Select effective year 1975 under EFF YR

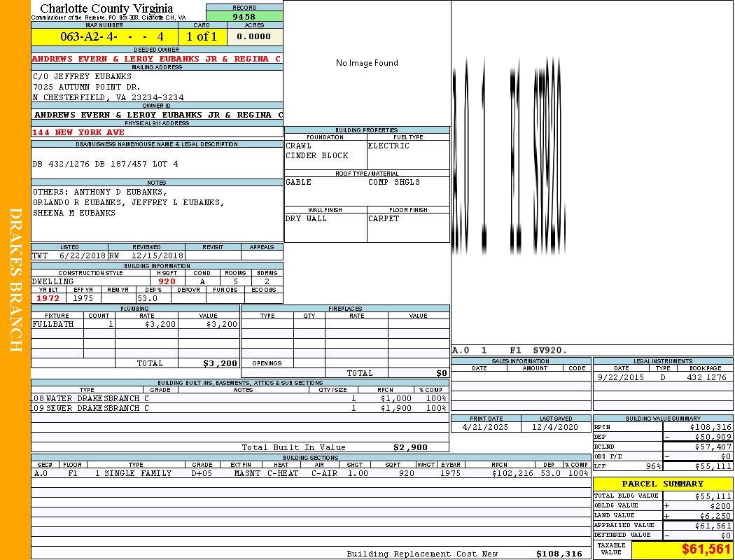click(x=83, y=298)
